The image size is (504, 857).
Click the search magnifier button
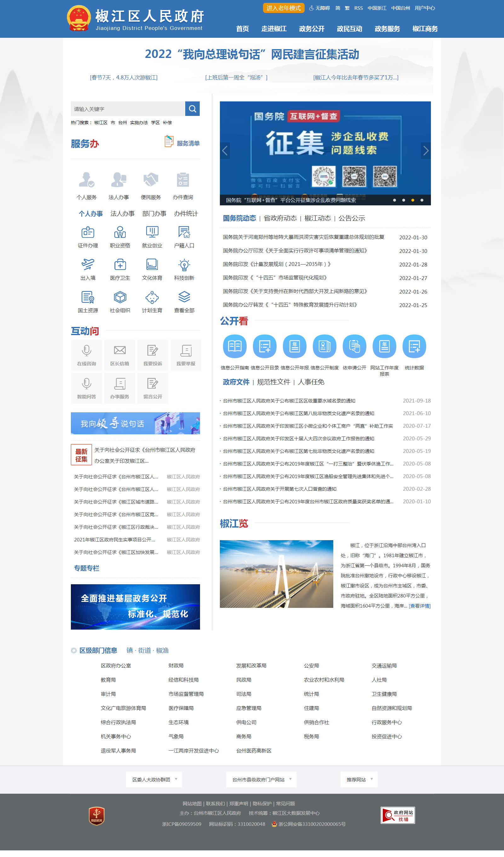192,109
